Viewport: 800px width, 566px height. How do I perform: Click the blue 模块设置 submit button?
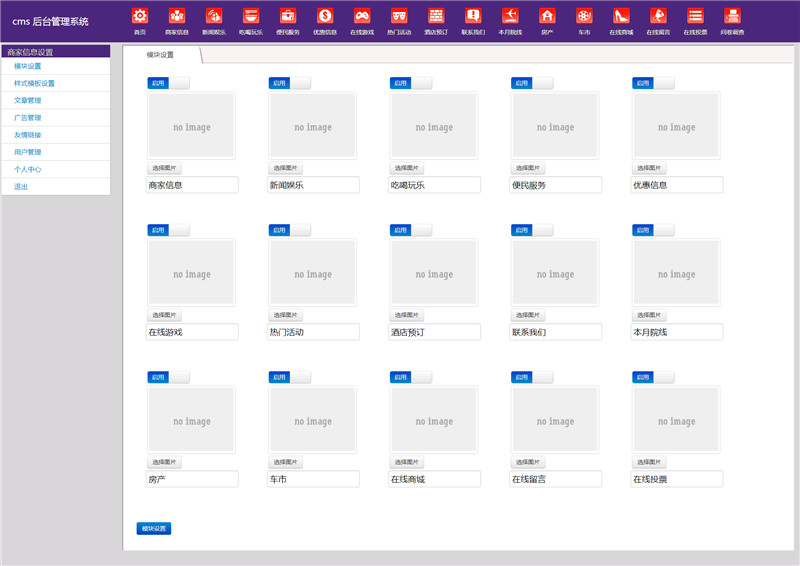click(x=154, y=528)
